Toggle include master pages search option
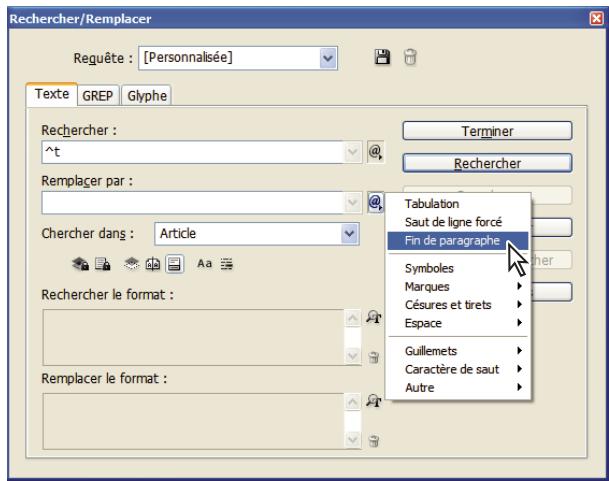The width and height of the screenshot is (609, 481). (x=153, y=264)
